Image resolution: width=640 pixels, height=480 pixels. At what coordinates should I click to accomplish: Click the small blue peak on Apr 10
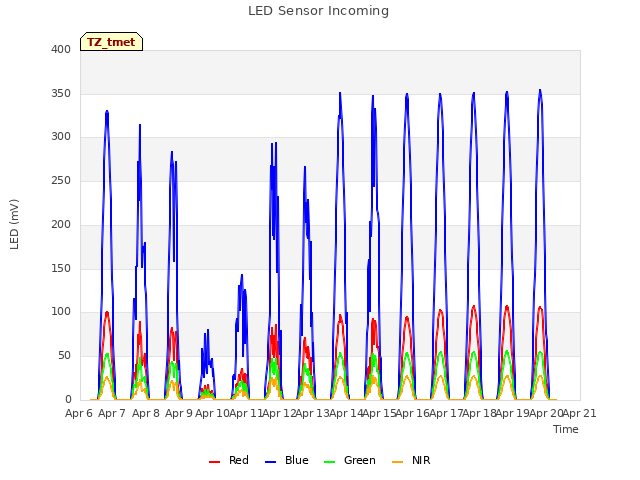(x=208, y=330)
